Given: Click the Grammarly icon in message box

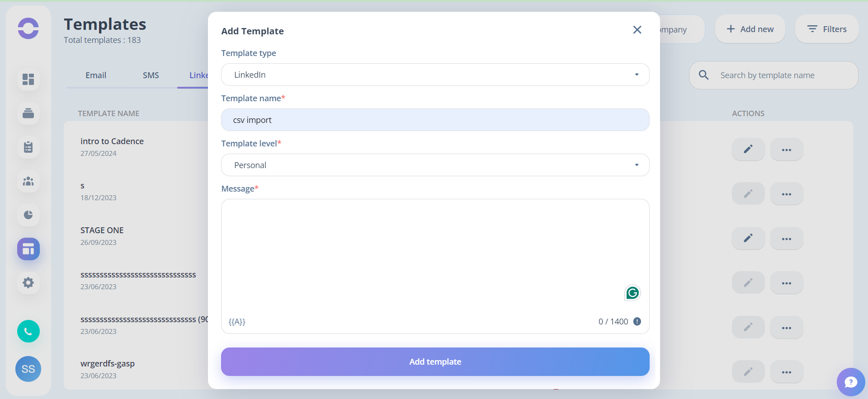Looking at the screenshot, I should click(632, 293).
